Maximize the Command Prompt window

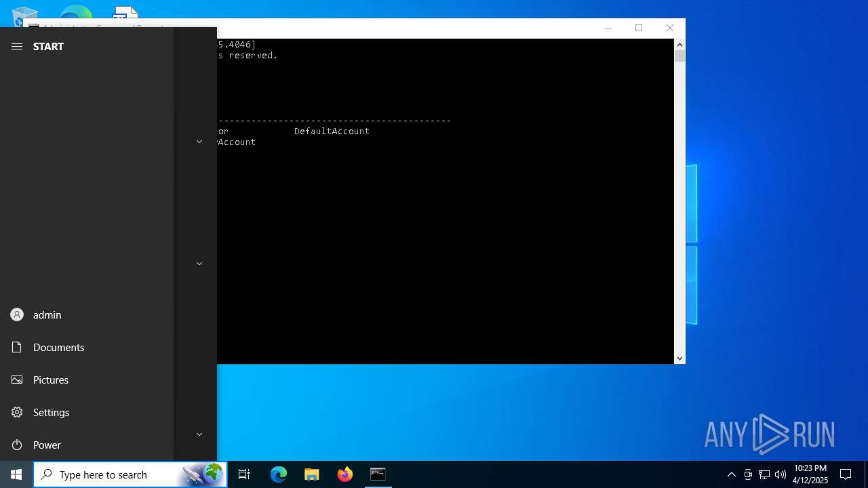click(639, 28)
